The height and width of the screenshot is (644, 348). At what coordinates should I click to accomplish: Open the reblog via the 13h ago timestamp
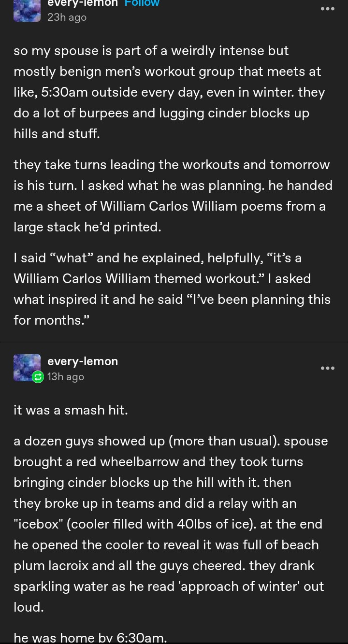click(x=66, y=376)
